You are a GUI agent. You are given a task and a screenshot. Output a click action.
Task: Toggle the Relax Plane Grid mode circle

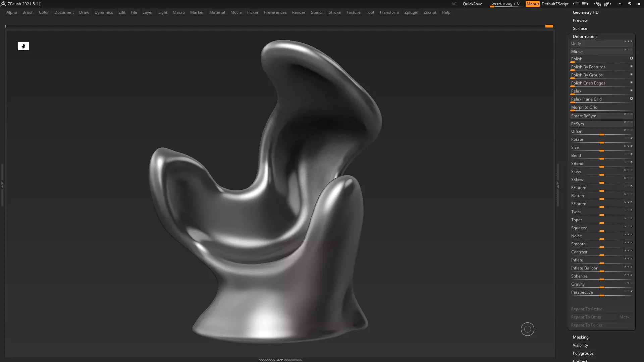pyautogui.click(x=631, y=99)
